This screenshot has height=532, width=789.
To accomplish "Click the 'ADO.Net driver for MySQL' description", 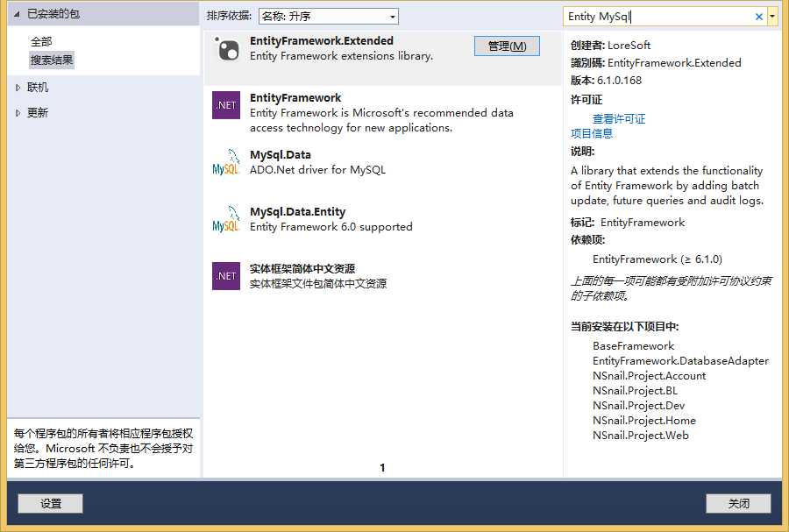I will tap(317, 170).
